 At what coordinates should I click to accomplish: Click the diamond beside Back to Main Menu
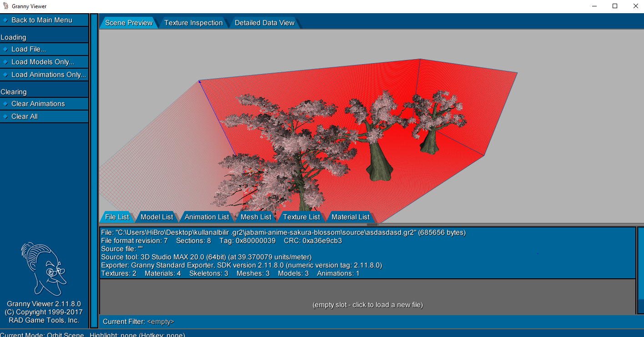[x=6, y=20]
